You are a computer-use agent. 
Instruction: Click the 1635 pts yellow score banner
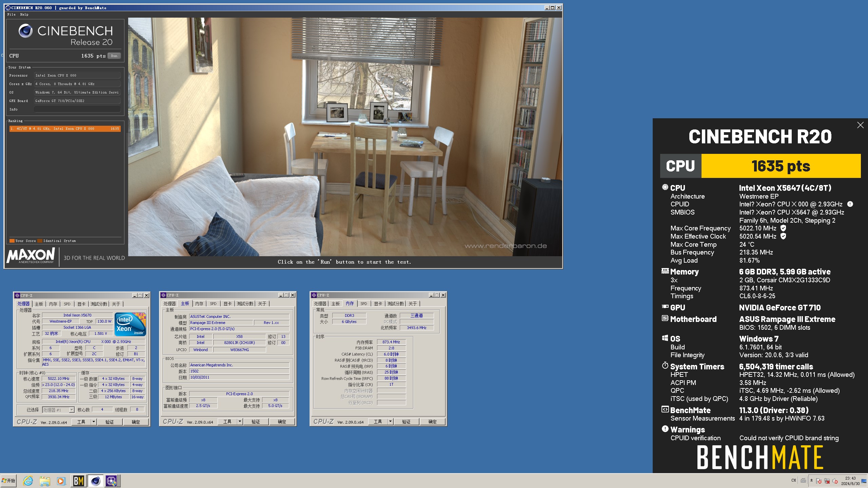[x=781, y=166]
